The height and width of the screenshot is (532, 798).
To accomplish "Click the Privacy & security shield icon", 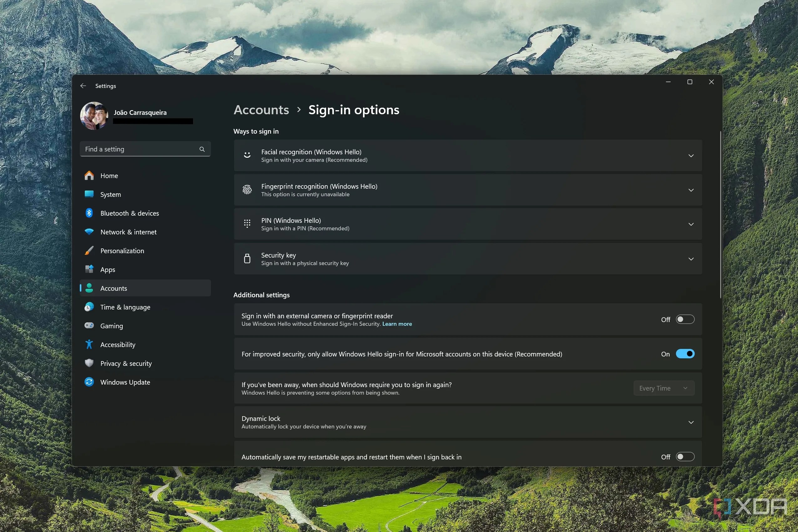I will pyautogui.click(x=89, y=363).
